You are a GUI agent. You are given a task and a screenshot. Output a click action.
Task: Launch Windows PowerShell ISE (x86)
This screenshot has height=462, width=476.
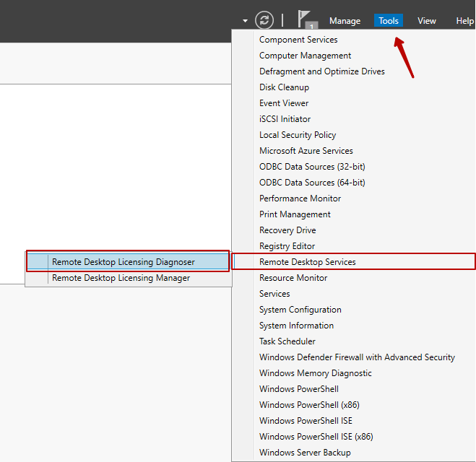coord(316,437)
